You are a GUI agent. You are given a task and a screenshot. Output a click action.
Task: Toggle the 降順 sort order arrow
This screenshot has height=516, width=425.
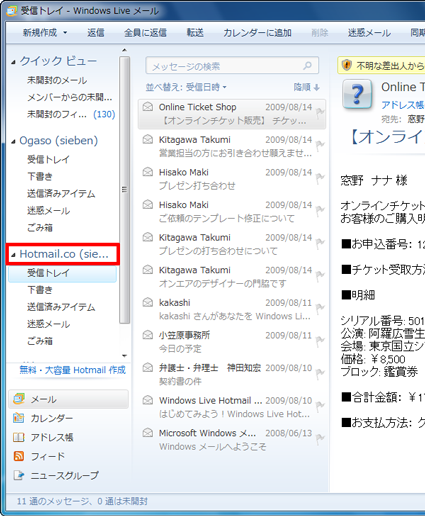coord(317,87)
